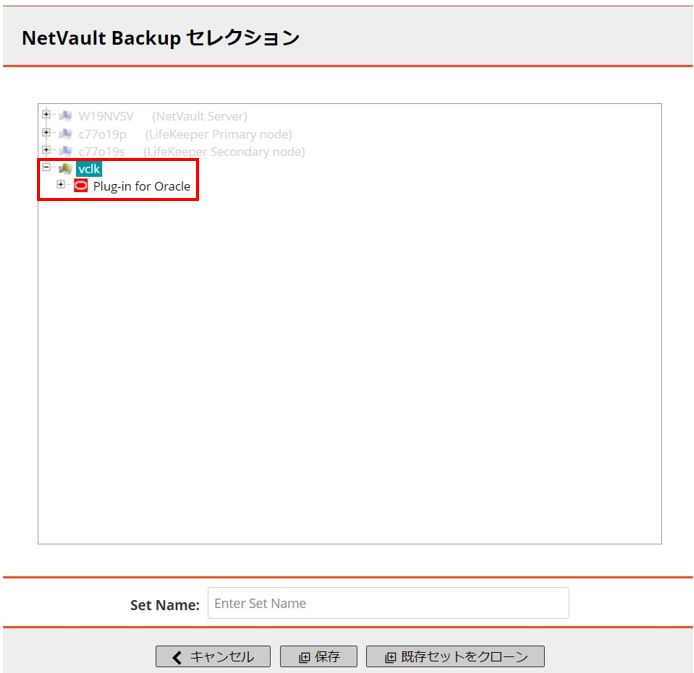Image resolution: width=694 pixels, height=673 pixels.
Task: Focus the Set Name input field
Action: (388, 603)
